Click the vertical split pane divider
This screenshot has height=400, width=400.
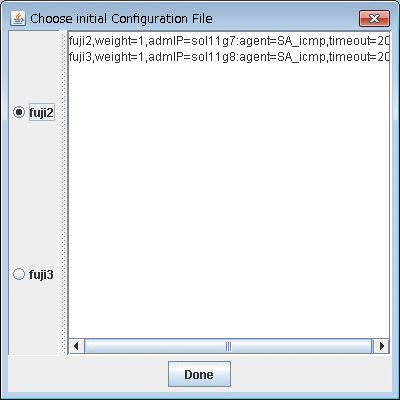(63, 193)
